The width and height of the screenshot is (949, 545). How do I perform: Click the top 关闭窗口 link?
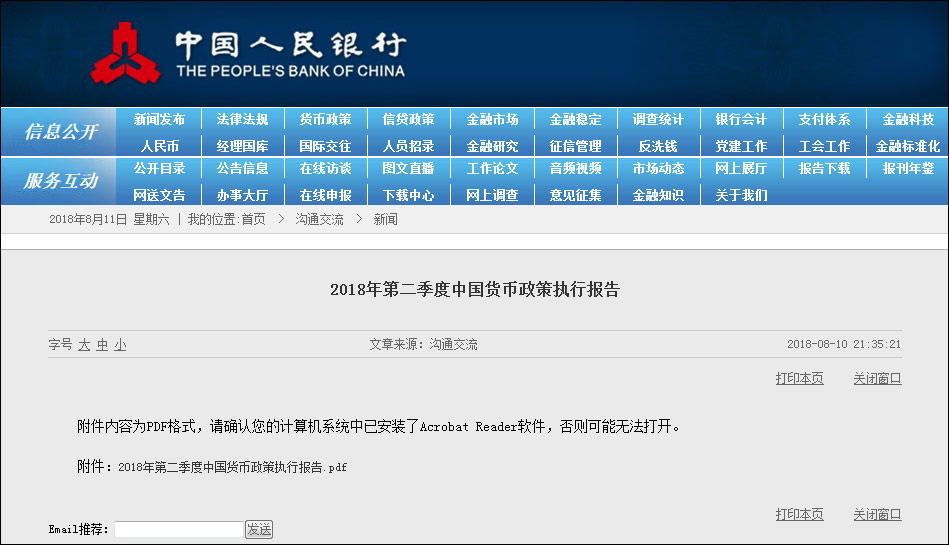point(877,378)
